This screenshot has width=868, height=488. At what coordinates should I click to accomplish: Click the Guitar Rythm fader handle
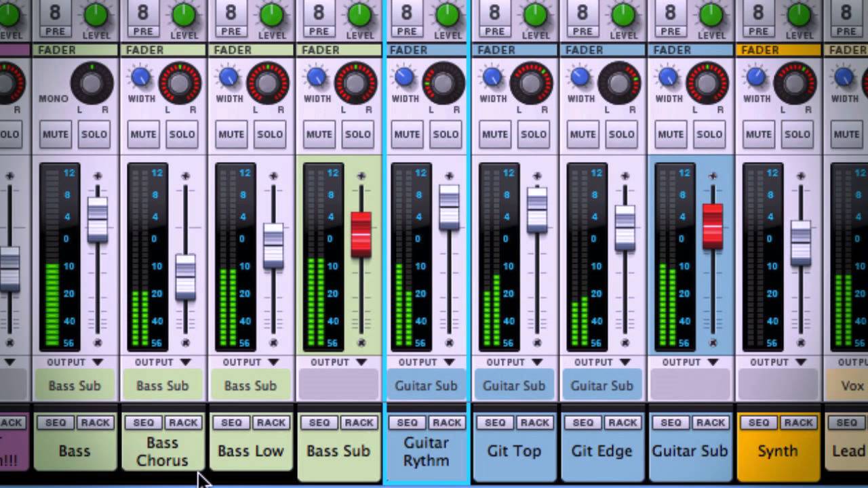point(449,207)
